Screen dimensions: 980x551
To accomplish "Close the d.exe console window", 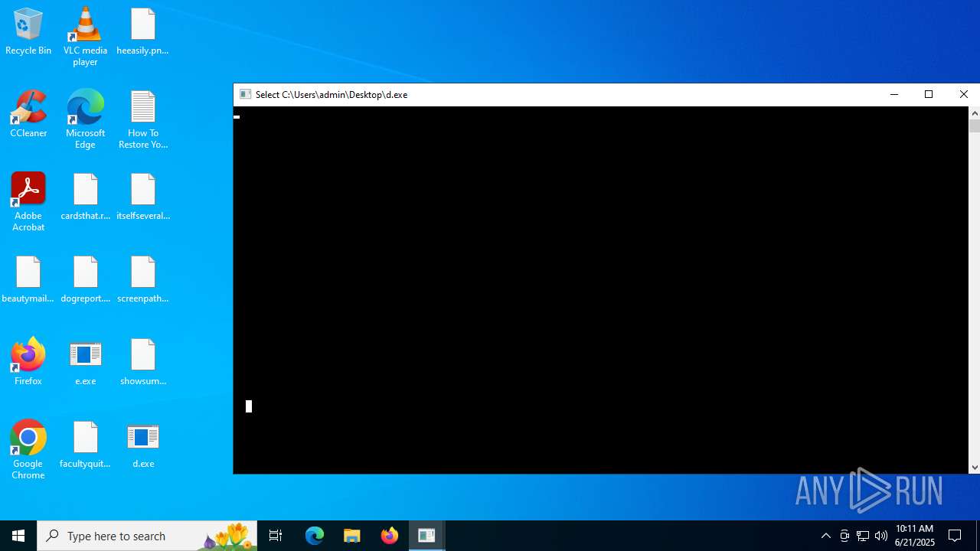I will [x=963, y=94].
